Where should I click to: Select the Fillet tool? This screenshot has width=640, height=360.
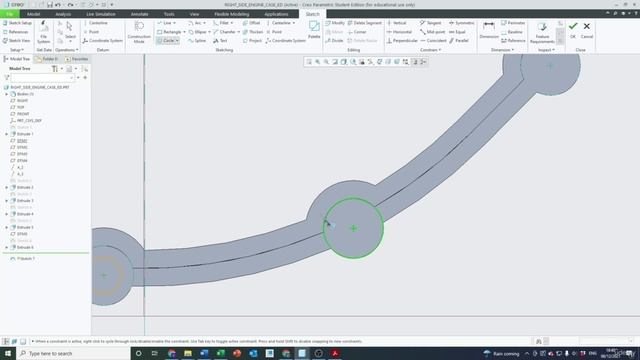[x=221, y=23]
